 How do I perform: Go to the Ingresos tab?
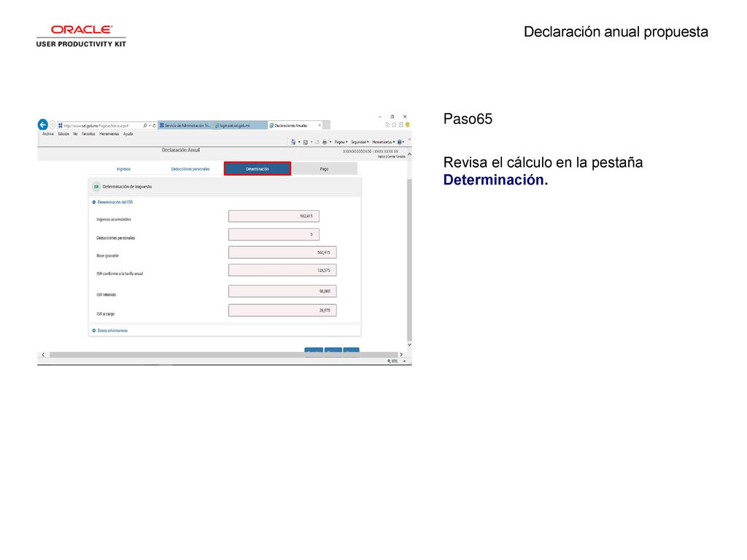[123, 169]
